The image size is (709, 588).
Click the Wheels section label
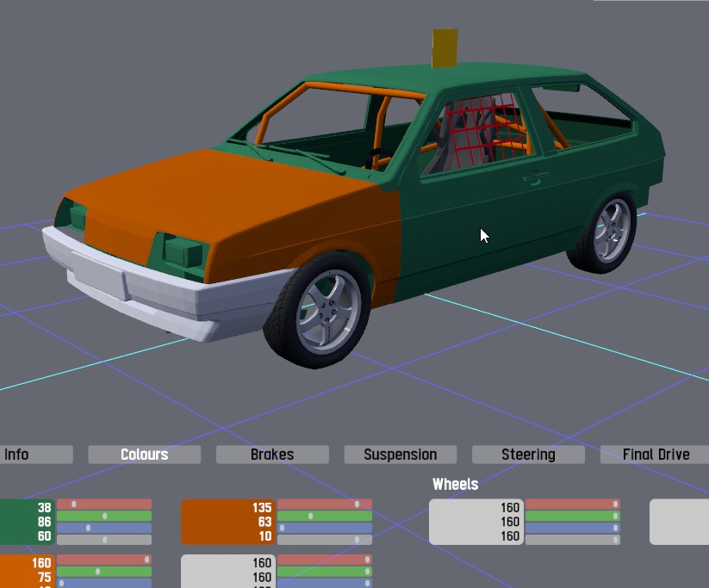pos(456,484)
